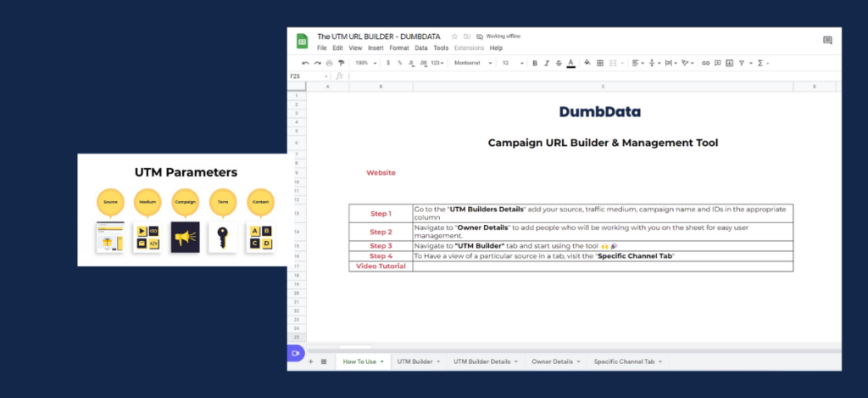Click the Google Sheets home logo
868x398 pixels.
tap(303, 41)
